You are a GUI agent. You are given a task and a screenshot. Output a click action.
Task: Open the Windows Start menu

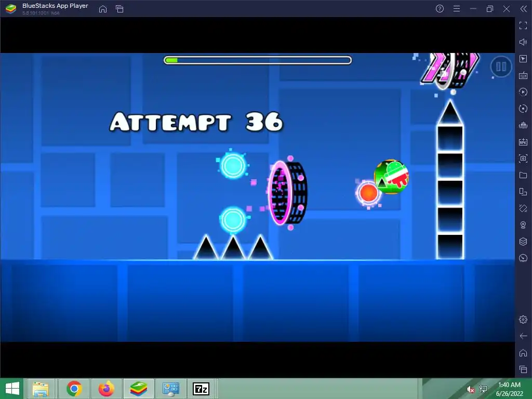point(12,389)
